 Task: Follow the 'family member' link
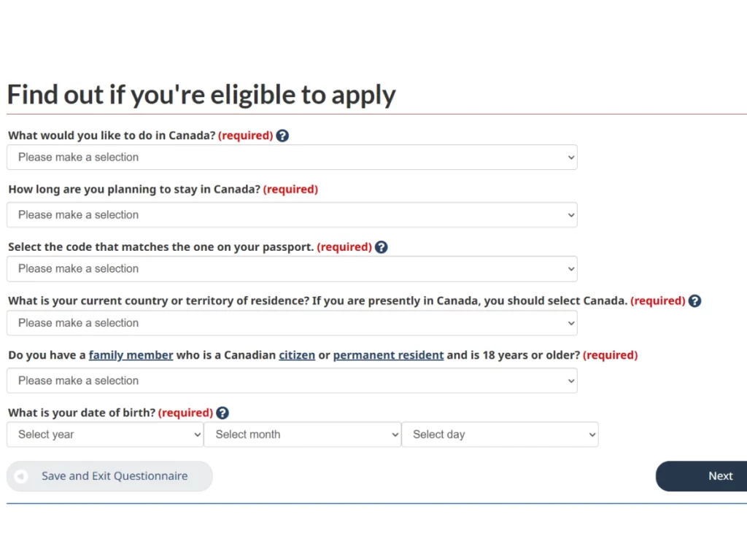point(131,355)
